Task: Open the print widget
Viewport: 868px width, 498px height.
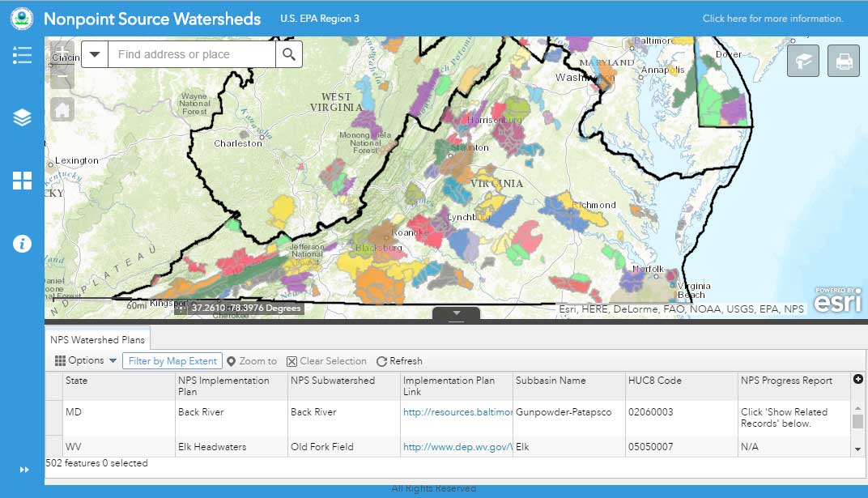Action: point(844,61)
